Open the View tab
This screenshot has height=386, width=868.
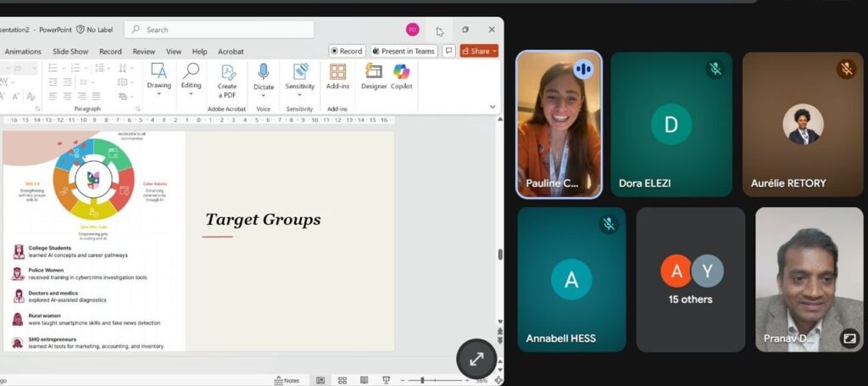(174, 52)
